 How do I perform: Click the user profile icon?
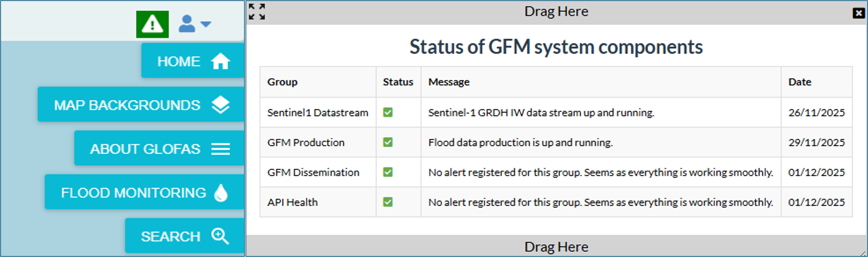coord(187,24)
